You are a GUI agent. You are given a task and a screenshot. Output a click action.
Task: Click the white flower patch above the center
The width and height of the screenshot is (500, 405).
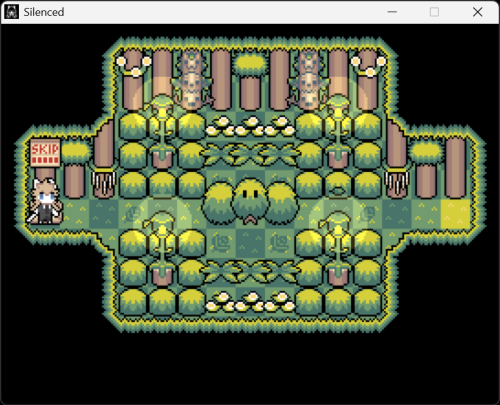[x=250, y=126]
